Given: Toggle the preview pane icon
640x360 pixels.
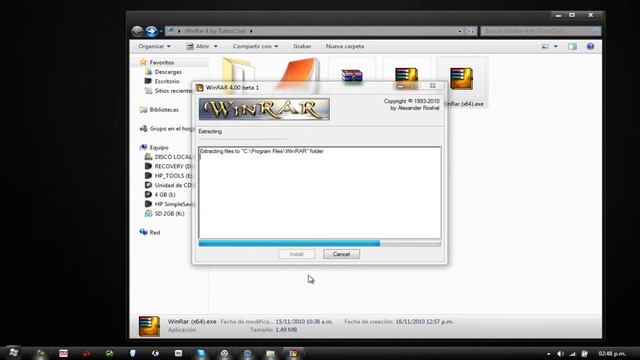Looking at the screenshot, I should pos(572,47).
